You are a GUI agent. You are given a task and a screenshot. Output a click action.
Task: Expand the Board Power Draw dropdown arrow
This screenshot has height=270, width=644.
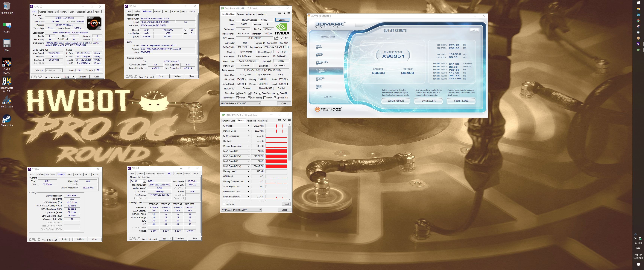click(x=248, y=197)
